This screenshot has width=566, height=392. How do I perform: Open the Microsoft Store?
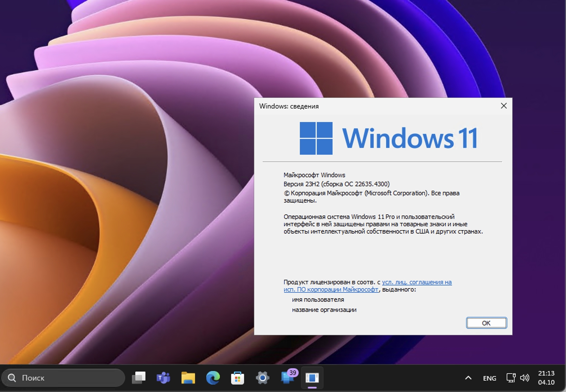(238, 378)
